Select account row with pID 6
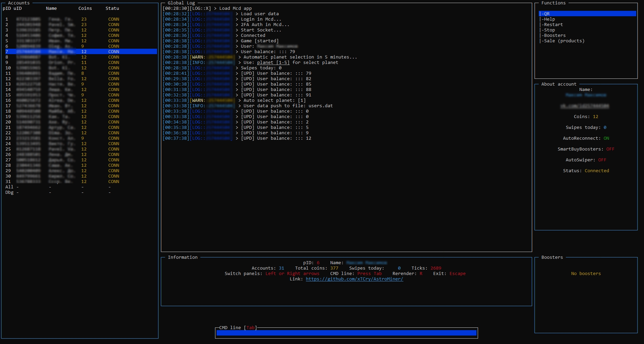 coord(80,46)
